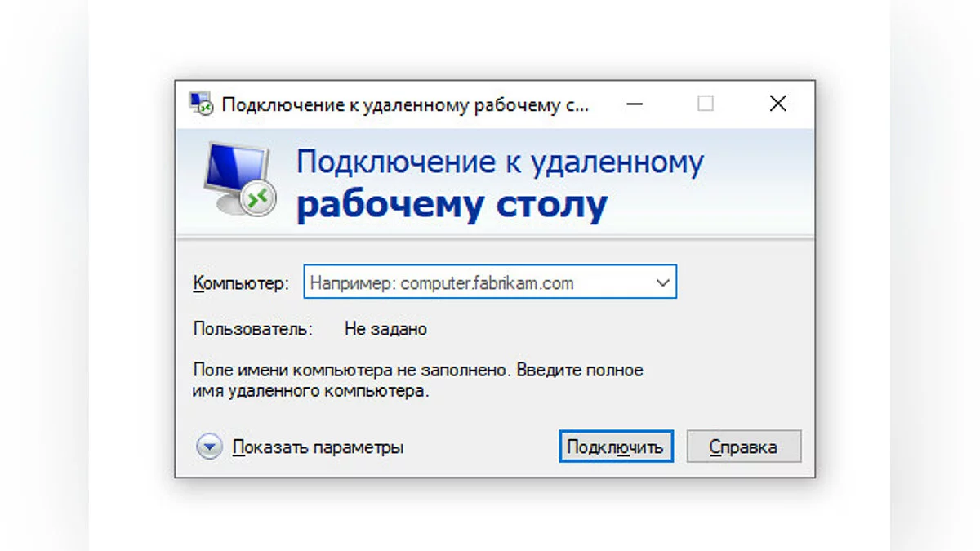Open Справка help button
Image resolution: width=980 pixels, height=551 pixels.
[743, 447]
